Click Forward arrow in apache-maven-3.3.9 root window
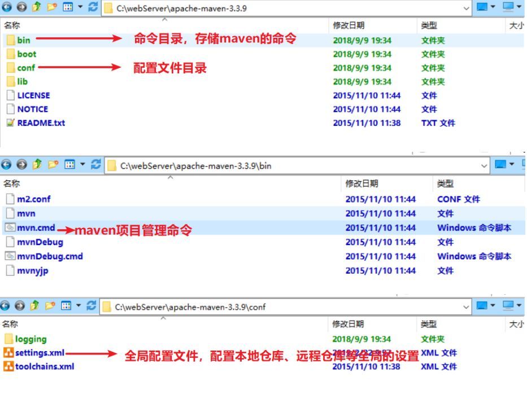The image size is (527, 420). [22, 7]
